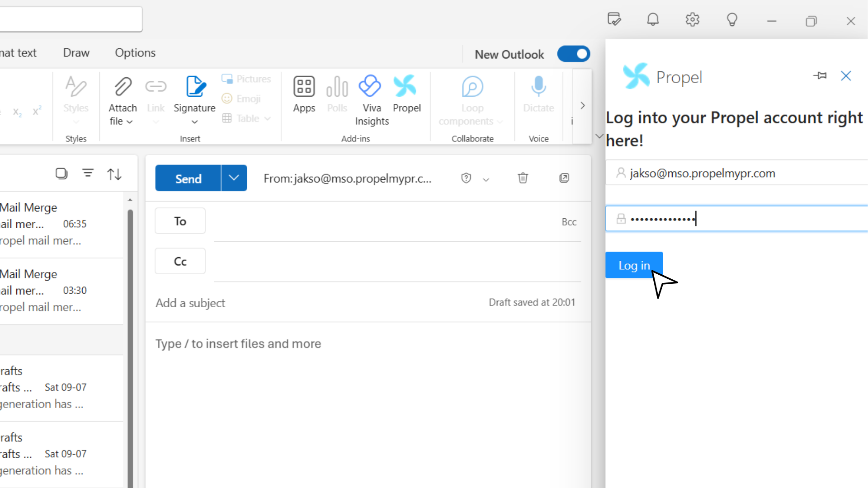Send the email
Image resolution: width=868 pixels, height=488 pixels.
tap(188, 178)
